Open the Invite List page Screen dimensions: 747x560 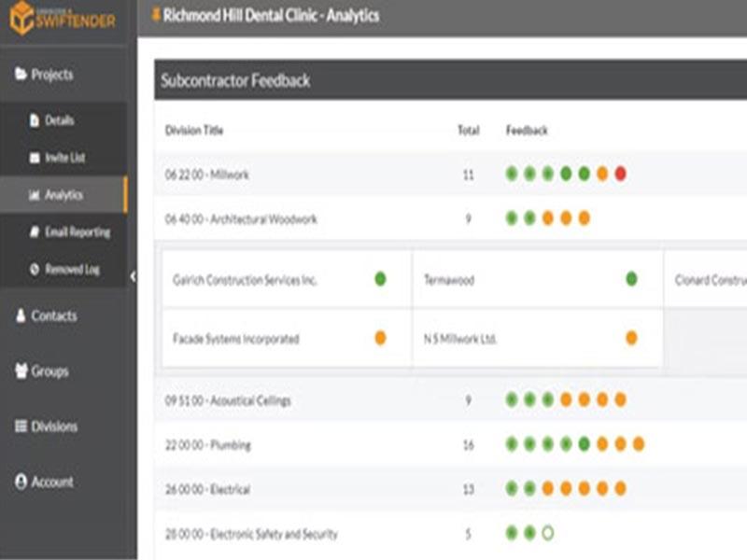tap(63, 158)
